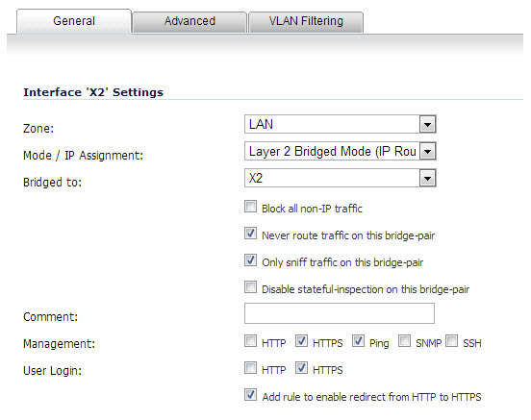Viewport: 531px width, 420px height.
Task: Open the Bridged to dropdown showing X2
Action: tap(340, 178)
